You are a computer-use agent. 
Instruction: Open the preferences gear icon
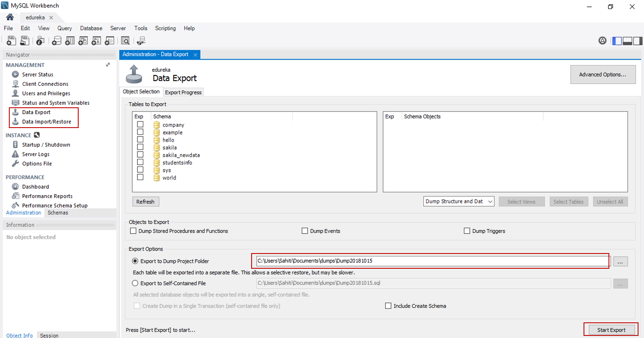(x=603, y=41)
